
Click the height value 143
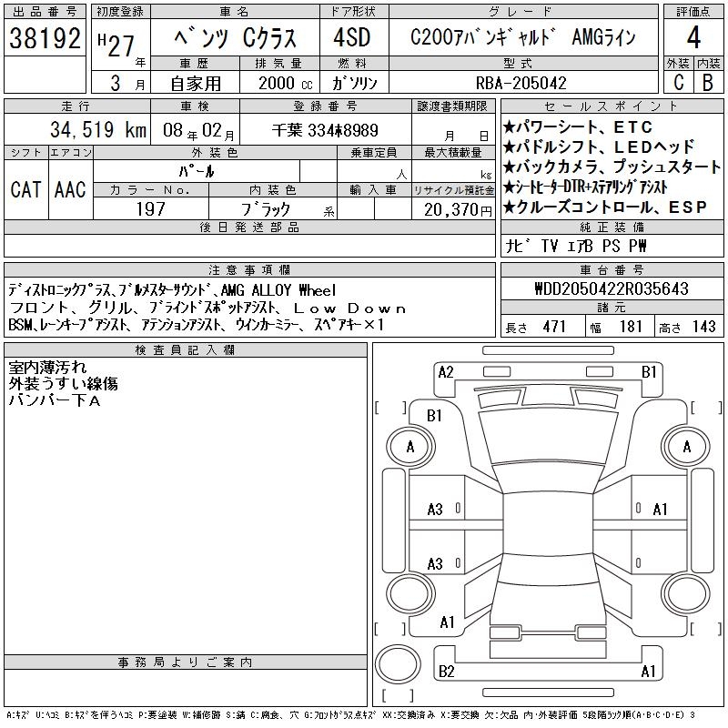point(703,327)
